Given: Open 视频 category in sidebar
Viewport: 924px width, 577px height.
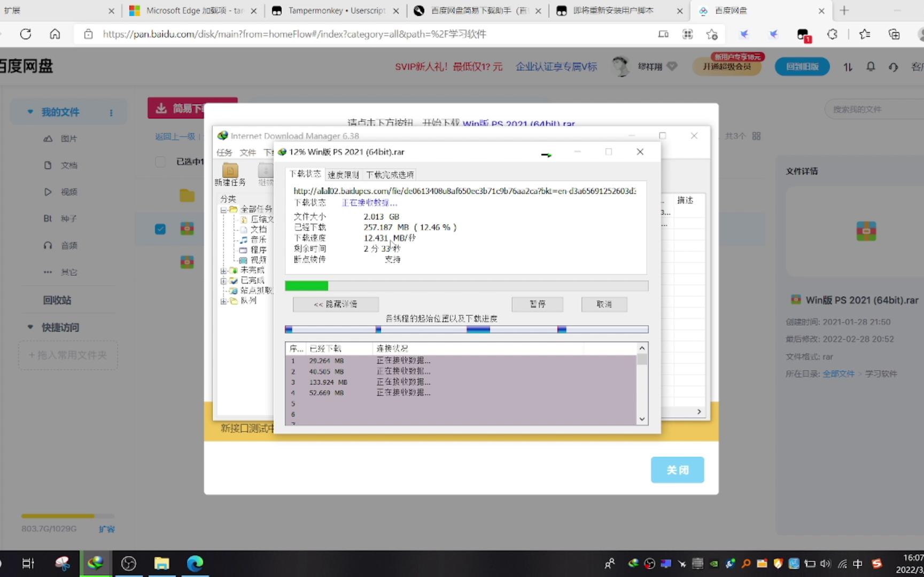Looking at the screenshot, I should [x=68, y=192].
